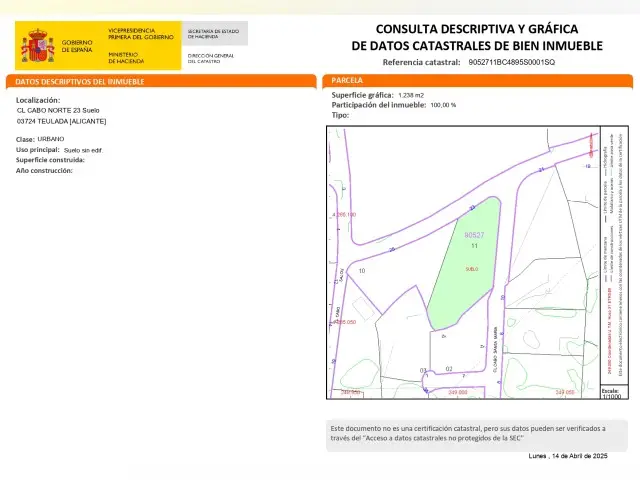Image resolution: width=640 pixels, height=480 pixels.
Task: Click the '1.238 m2' surface value
Action: (x=411, y=95)
